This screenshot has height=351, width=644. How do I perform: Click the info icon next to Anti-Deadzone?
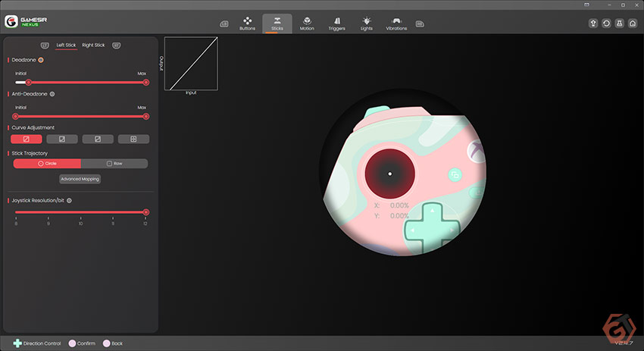tap(52, 94)
